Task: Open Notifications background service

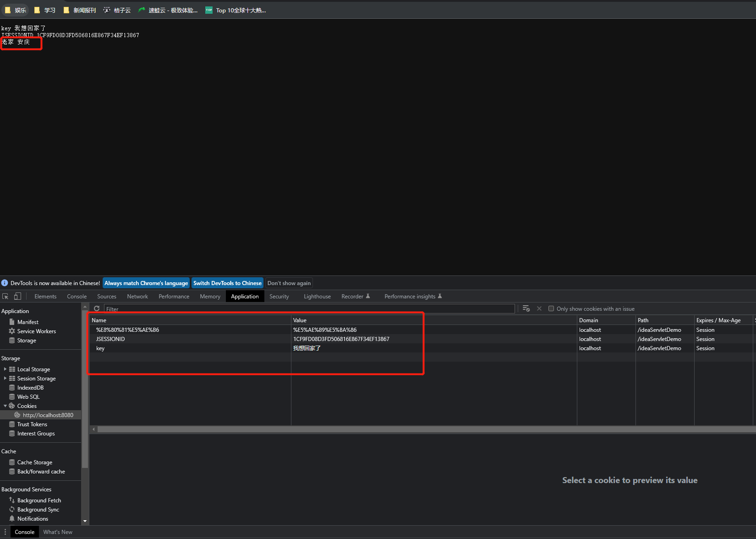Action: pos(33,519)
